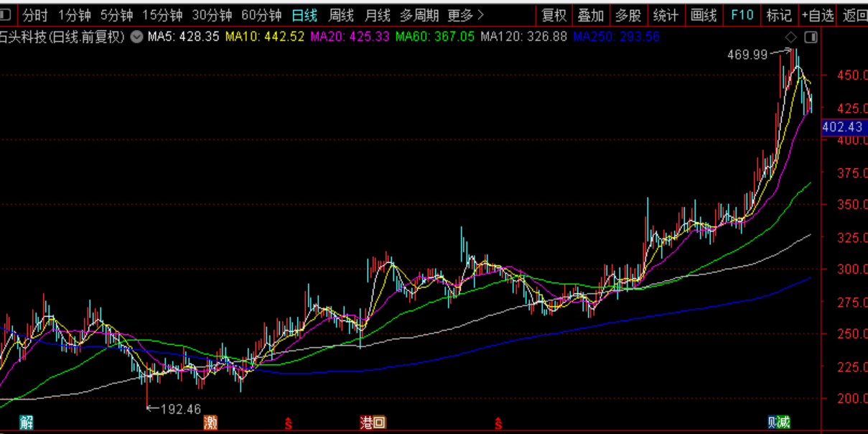Click the 解 event marker
This screenshot has height=434, width=868.
[27, 423]
